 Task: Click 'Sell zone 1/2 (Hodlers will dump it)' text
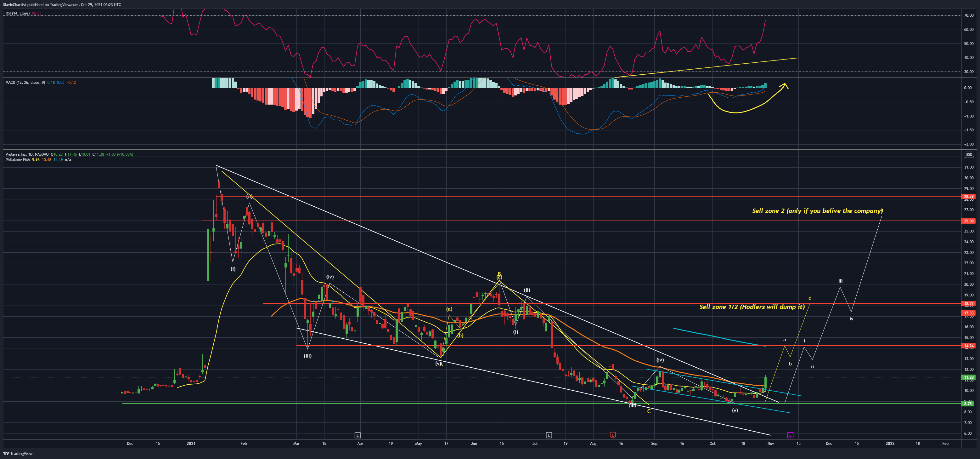(x=752, y=307)
